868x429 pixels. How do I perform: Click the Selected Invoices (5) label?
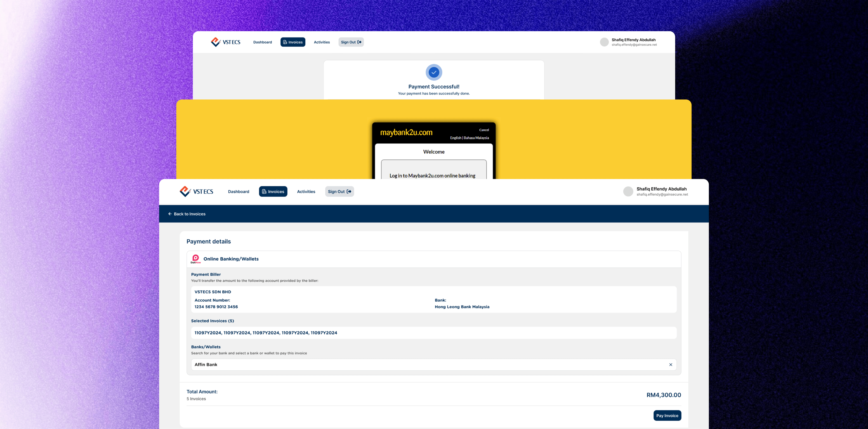click(212, 321)
